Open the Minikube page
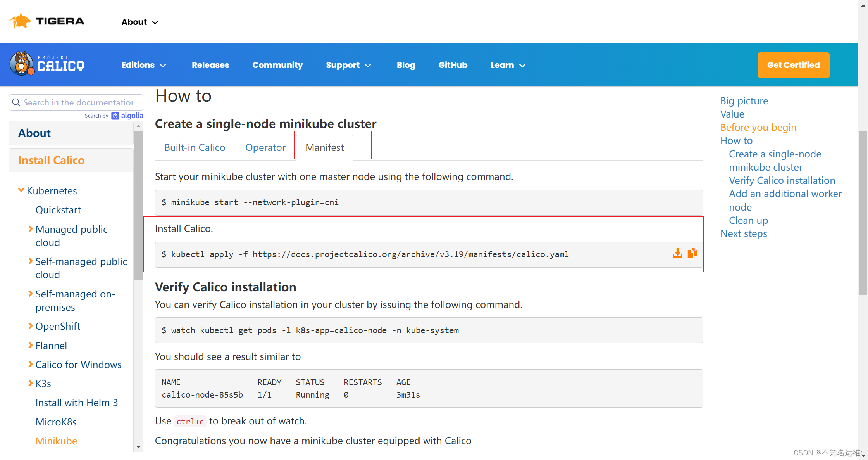 click(57, 441)
